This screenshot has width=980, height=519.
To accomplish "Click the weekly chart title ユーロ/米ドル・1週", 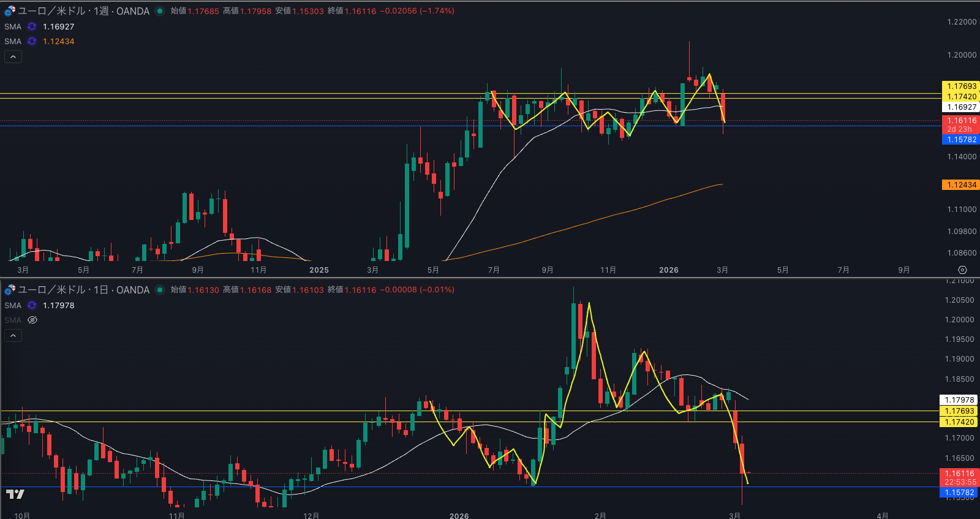I will tap(83, 11).
